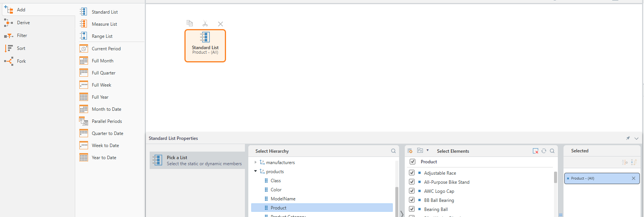Expand the manufacturers tree node
Image resolution: width=644 pixels, height=217 pixels.
(255, 163)
